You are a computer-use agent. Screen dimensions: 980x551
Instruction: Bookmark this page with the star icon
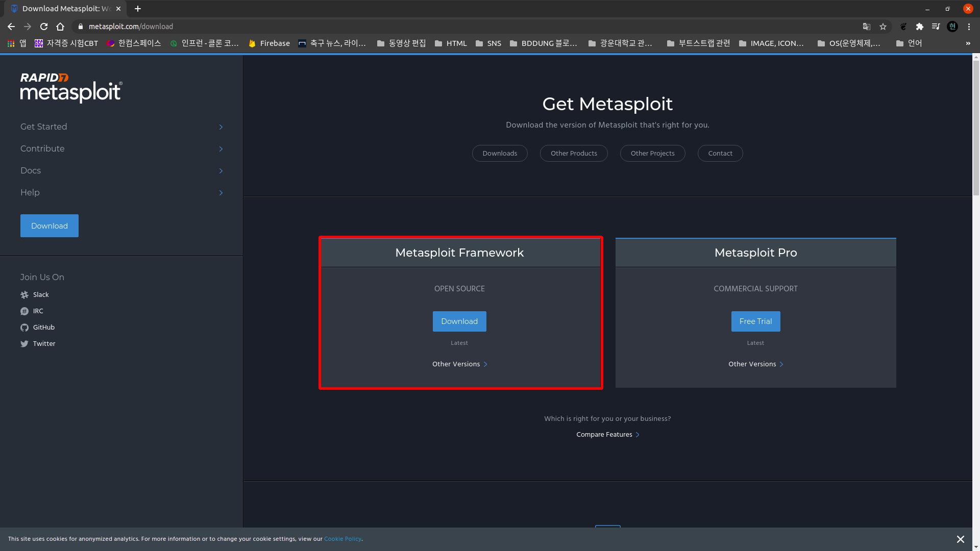[883, 27]
